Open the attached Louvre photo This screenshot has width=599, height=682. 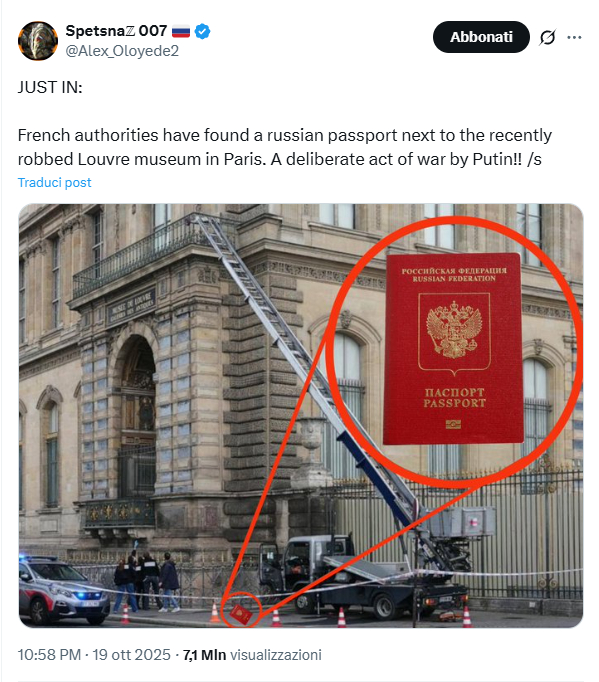[301, 415]
